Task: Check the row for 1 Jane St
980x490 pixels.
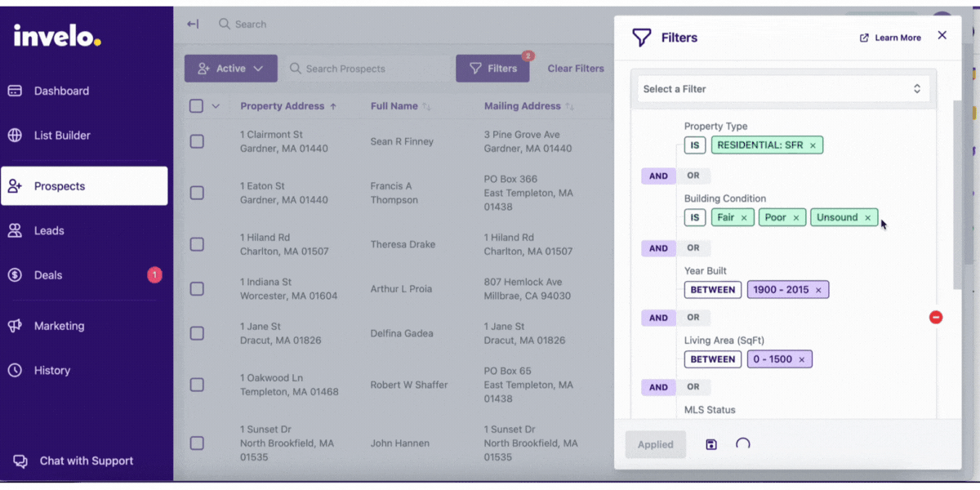Action: tap(197, 333)
